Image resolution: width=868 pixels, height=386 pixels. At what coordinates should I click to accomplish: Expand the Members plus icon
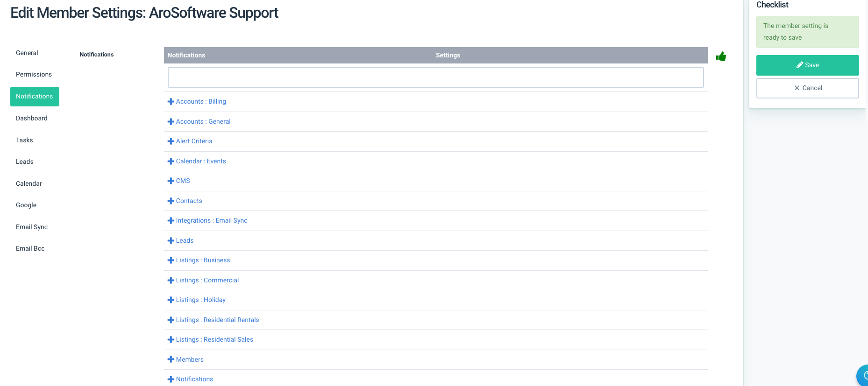pos(171,360)
